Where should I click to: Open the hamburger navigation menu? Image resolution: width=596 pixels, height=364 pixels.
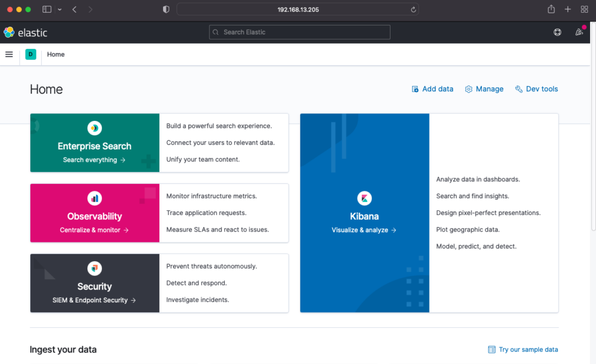tap(9, 54)
